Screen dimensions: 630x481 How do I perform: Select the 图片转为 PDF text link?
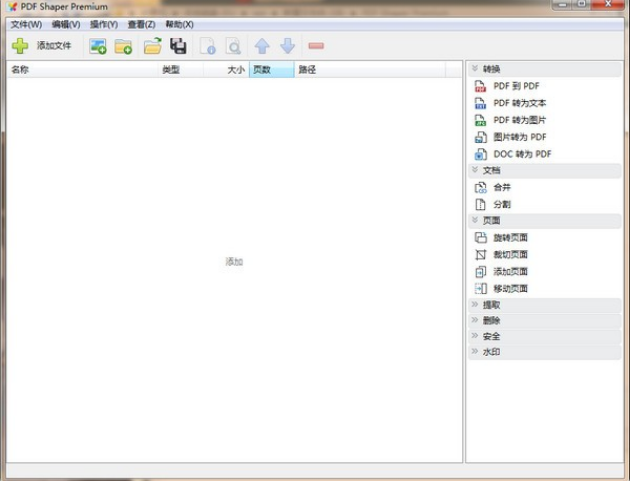point(520,137)
